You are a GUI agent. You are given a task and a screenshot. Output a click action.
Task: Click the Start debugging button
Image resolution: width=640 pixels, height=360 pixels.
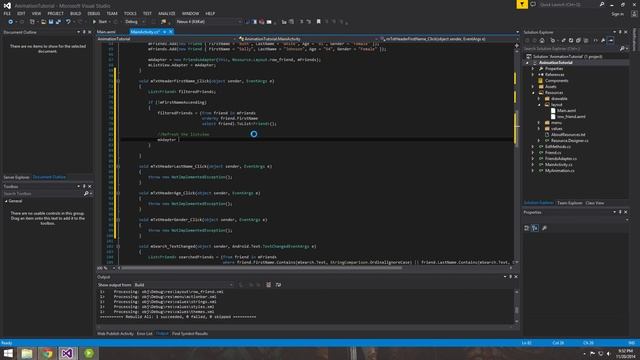[x=100, y=22]
